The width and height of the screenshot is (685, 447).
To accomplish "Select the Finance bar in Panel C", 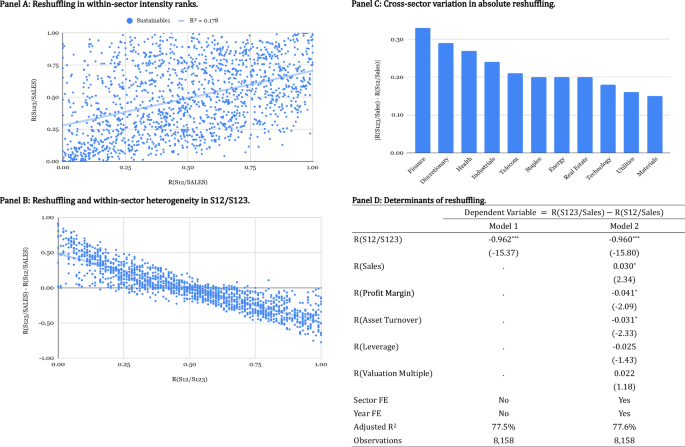I will (422, 92).
